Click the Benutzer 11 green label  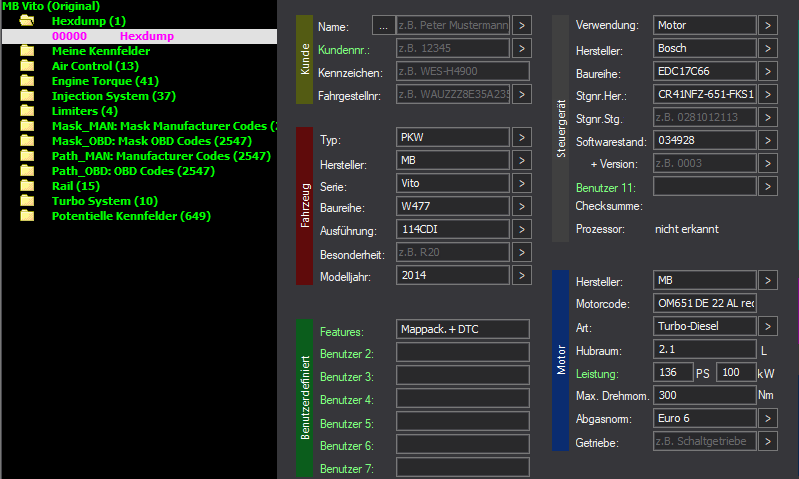coord(606,188)
